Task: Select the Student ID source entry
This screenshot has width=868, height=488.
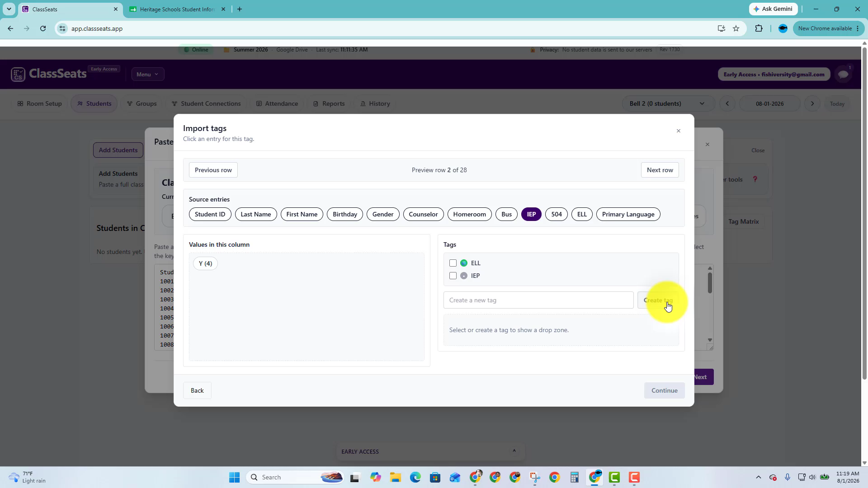Action: pos(210,214)
